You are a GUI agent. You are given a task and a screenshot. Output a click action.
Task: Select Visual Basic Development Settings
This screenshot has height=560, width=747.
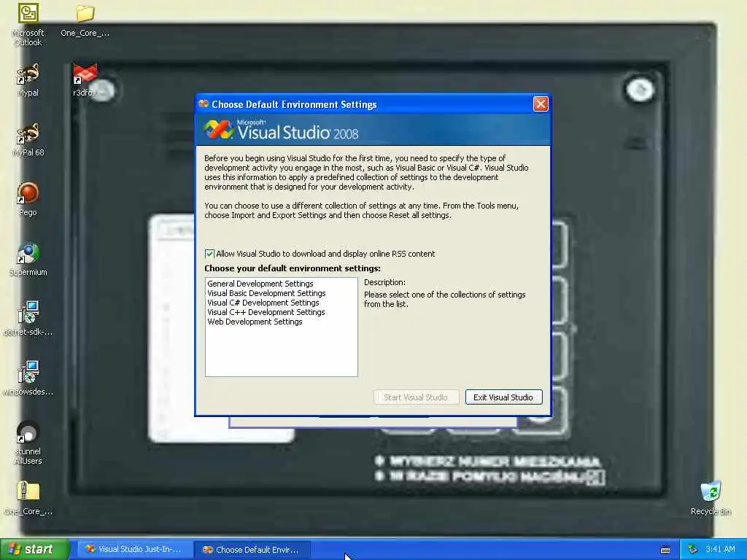266,293
